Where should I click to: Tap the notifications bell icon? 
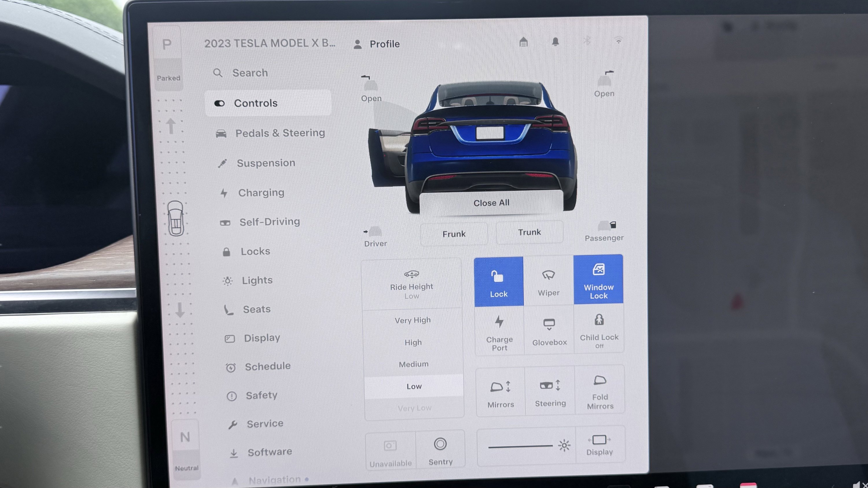pyautogui.click(x=555, y=42)
